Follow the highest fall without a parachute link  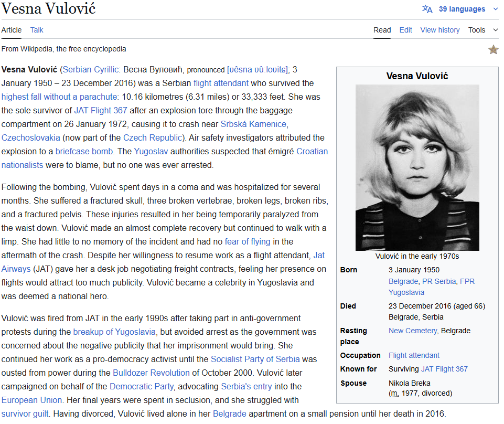pyautogui.click(x=59, y=97)
